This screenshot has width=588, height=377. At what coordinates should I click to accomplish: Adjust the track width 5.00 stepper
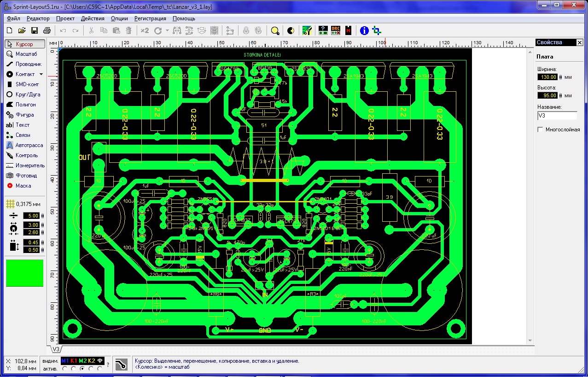click(42, 216)
